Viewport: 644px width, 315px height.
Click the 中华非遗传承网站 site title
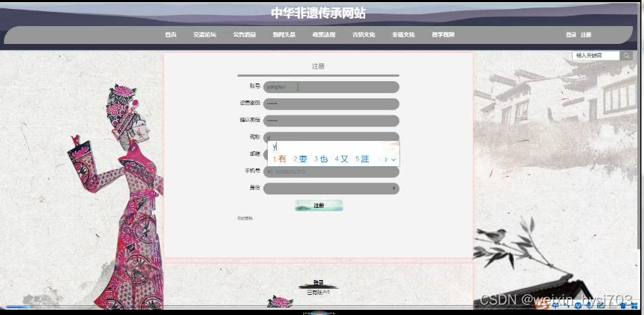[x=318, y=13]
